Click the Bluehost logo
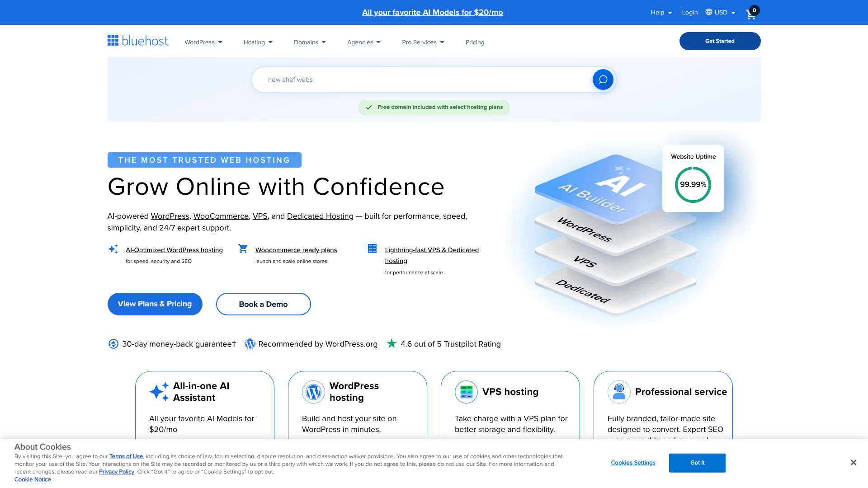Image resolution: width=868 pixels, height=488 pixels. pyautogui.click(x=138, y=41)
